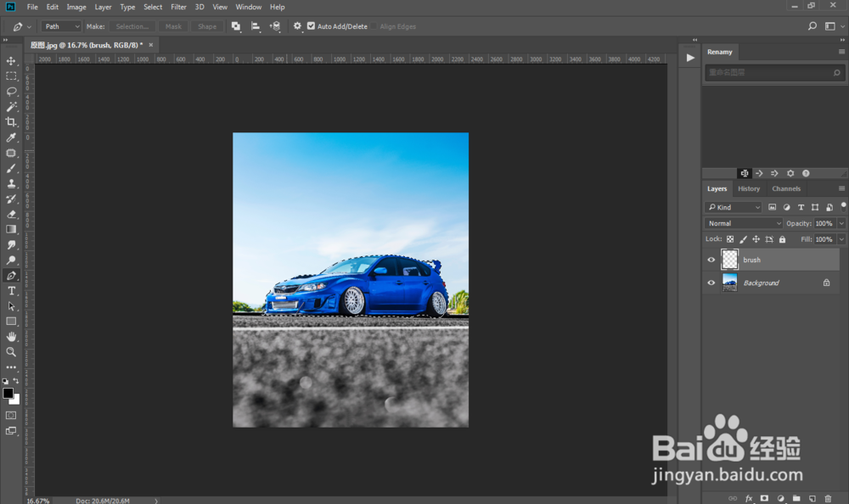
Task: Select the Horizontal Type tool
Action: [x=11, y=291]
